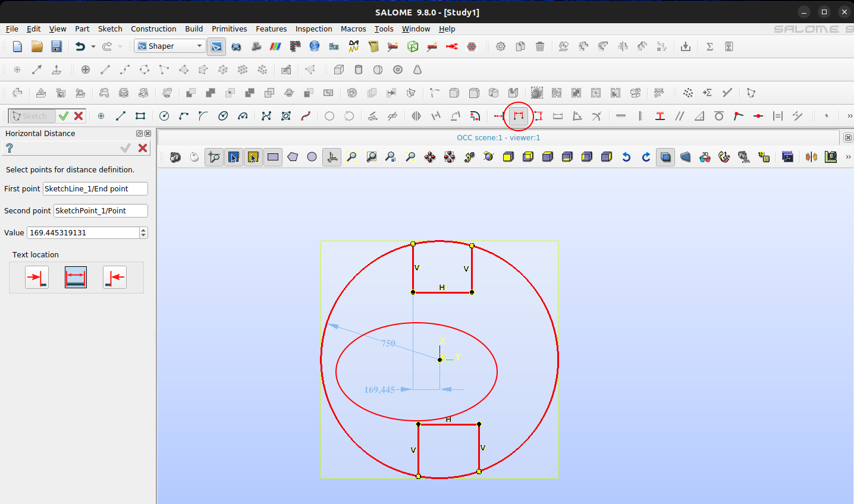Create a Box primitive
This screenshot has height=504, width=854.
pyautogui.click(x=339, y=70)
